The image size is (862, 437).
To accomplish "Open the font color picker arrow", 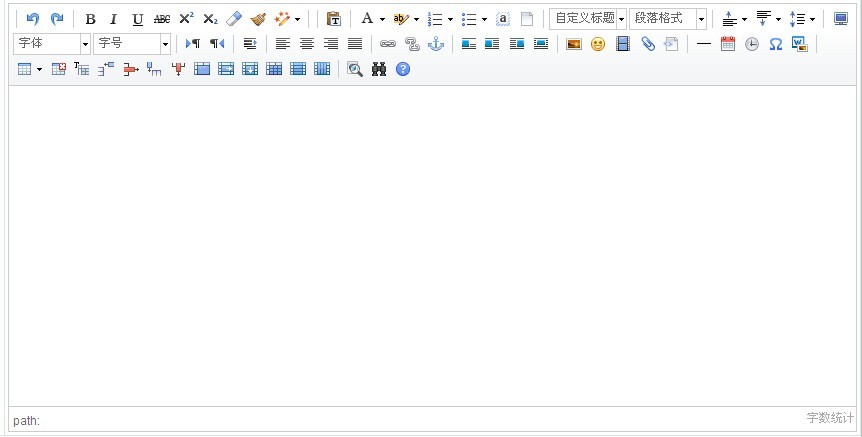I will tap(382, 20).
